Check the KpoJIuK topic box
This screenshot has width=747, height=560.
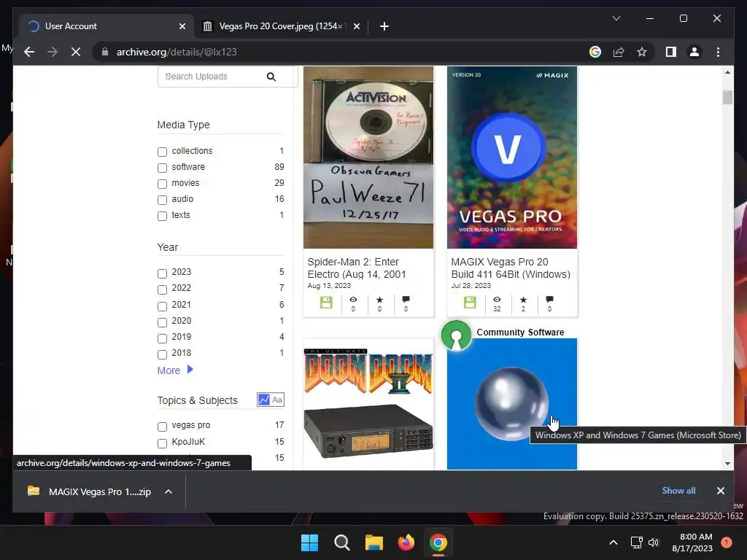pos(162,443)
